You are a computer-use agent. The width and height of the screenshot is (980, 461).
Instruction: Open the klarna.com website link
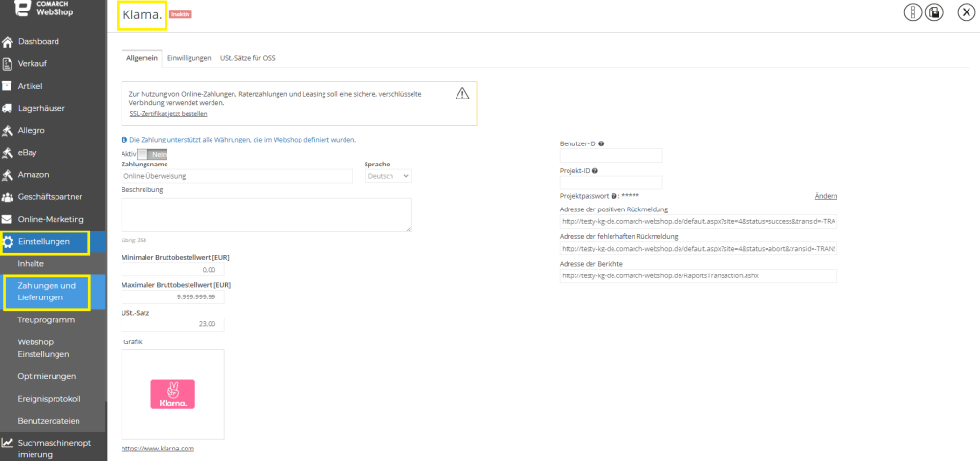tap(158, 449)
